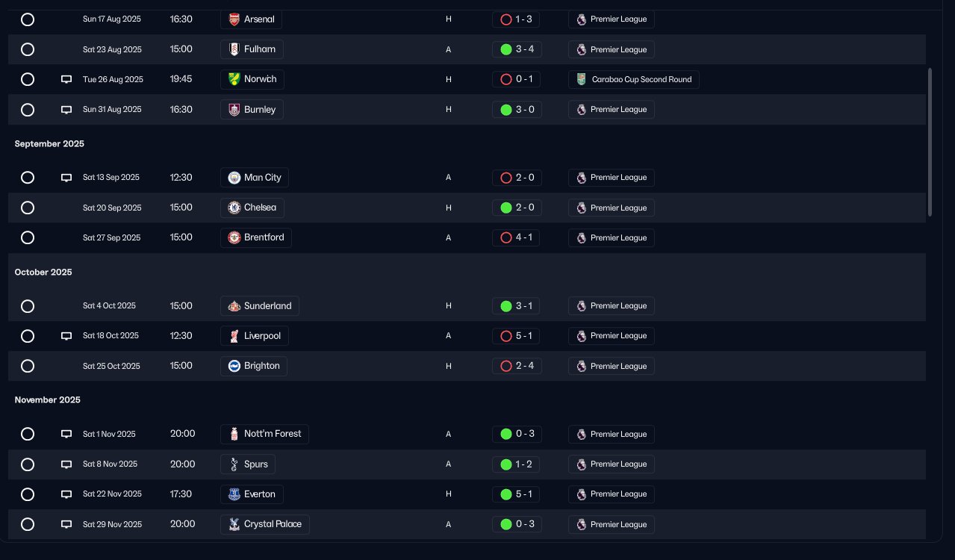Select the radio circle for Sunderland fixture
This screenshot has width=955, height=560.
(x=28, y=306)
